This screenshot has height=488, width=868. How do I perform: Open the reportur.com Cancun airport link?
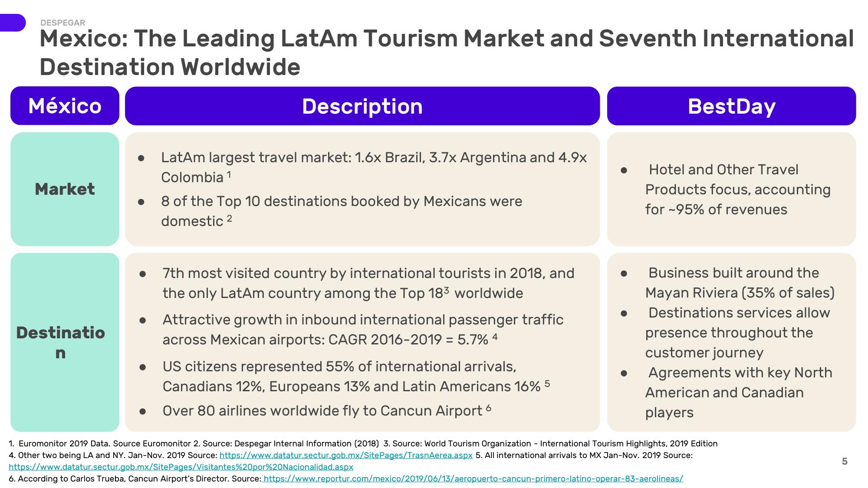(x=473, y=479)
